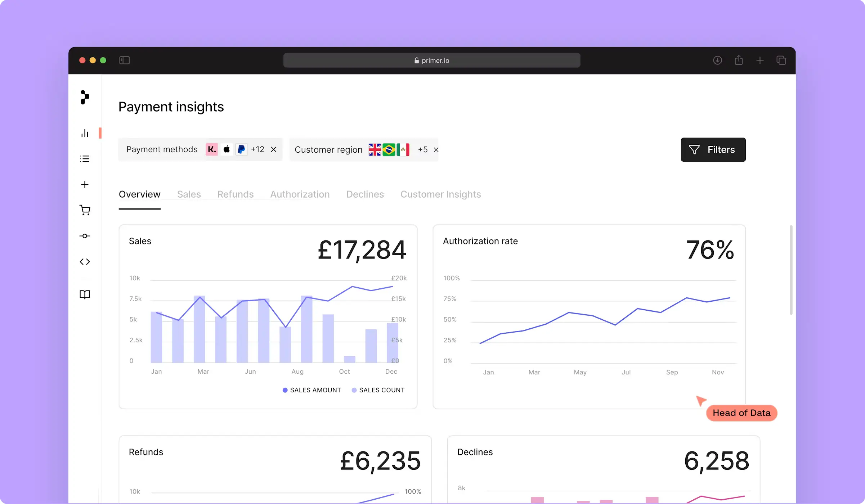Open the book documentation sidebar icon
The width and height of the screenshot is (865, 504).
[85, 294]
